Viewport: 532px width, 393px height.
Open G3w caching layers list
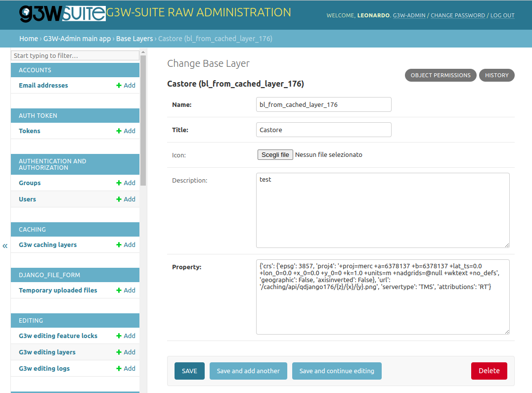[x=48, y=245]
